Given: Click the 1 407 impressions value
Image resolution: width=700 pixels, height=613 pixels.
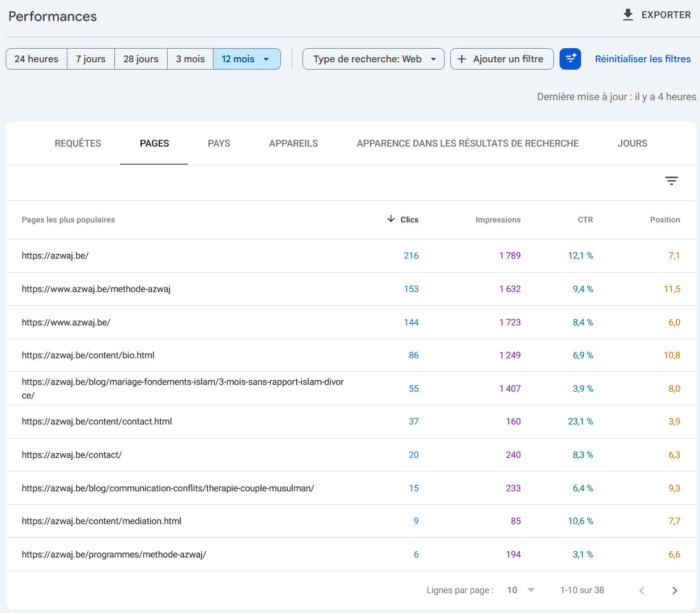Looking at the screenshot, I should 510,389.
